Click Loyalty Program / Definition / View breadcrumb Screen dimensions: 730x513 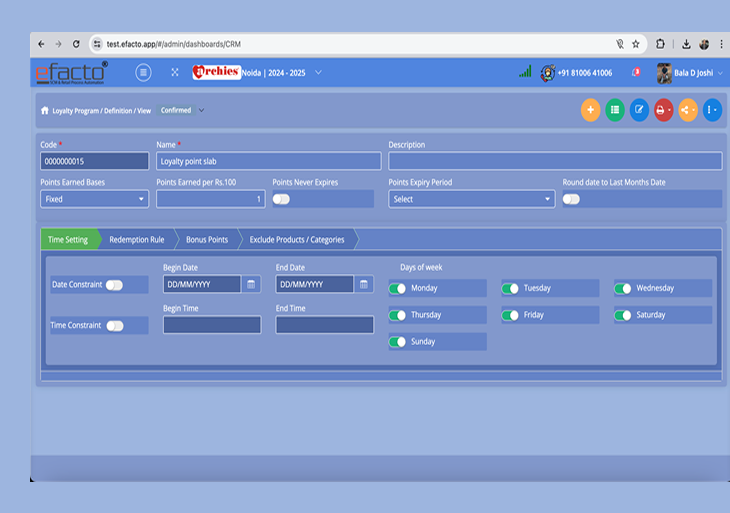101,111
